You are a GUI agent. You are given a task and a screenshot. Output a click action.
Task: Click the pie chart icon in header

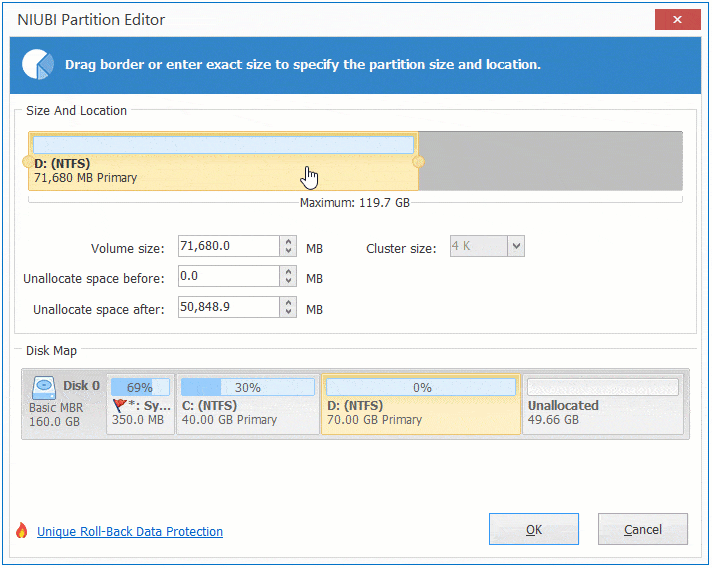pyautogui.click(x=38, y=64)
